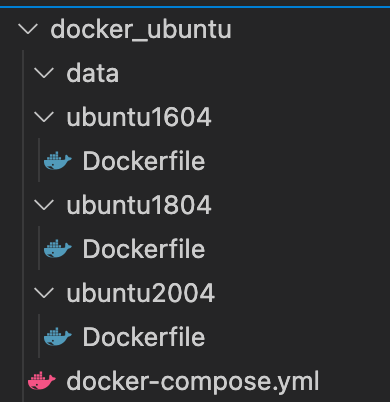Image resolution: width=390 pixels, height=402 pixels.
Task: Click the indent guide beside ubuntu2004's Dockerfile
Action: coord(39,337)
